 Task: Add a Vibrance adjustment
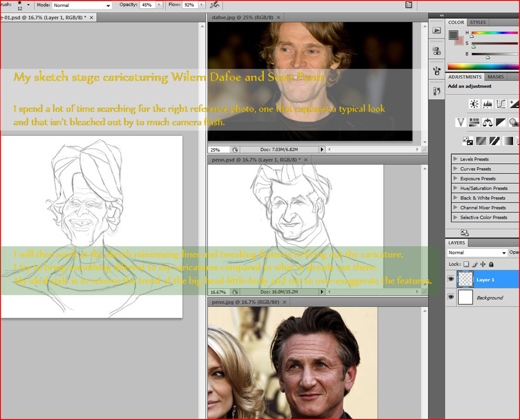460,123
